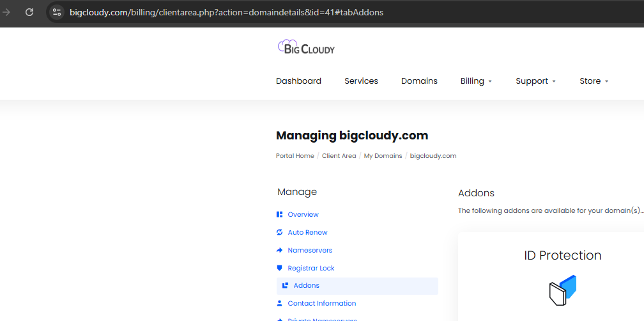Image resolution: width=644 pixels, height=321 pixels.
Task: Expand the Store dropdown menu
Action: [x=594, y=81]
